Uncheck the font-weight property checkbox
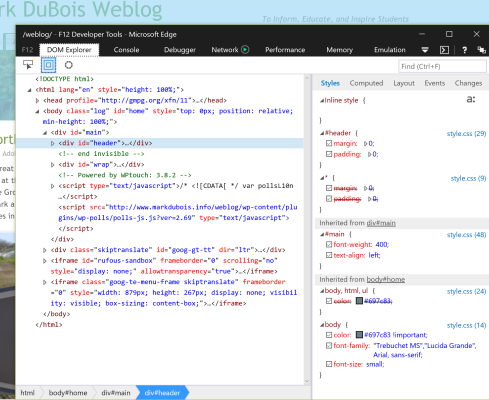The image size is (489, 400). [x=329, y=244]
